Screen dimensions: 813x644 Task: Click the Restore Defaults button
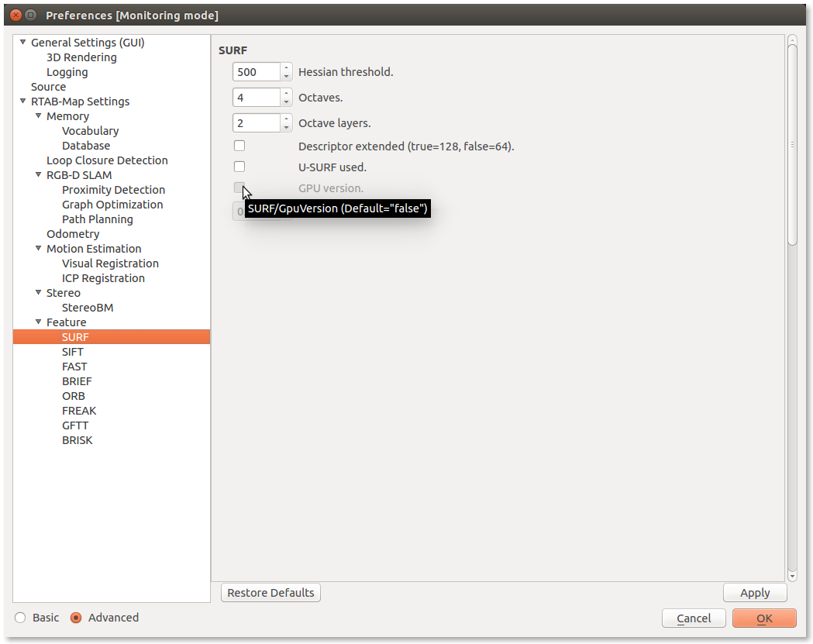pos(270,593)
